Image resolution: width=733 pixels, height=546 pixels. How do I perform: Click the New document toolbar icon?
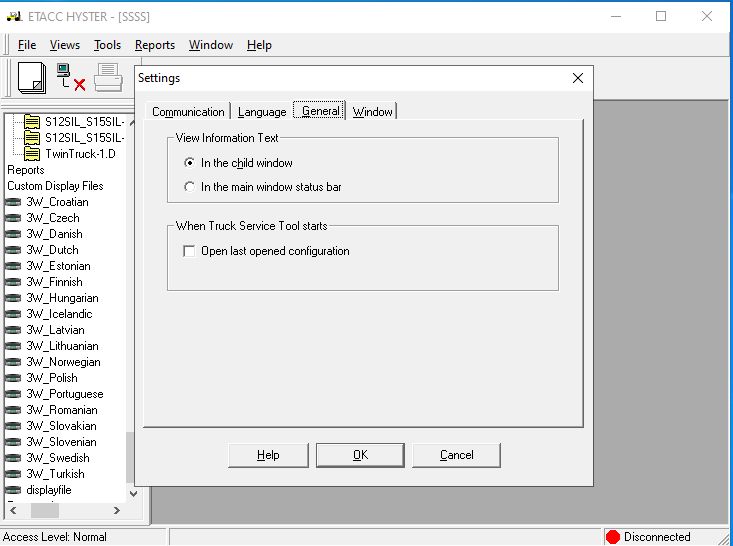click(32, 78)
